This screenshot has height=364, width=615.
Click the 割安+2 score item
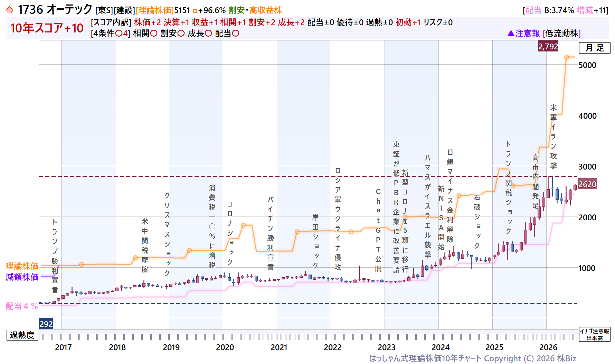click(262, 22)
